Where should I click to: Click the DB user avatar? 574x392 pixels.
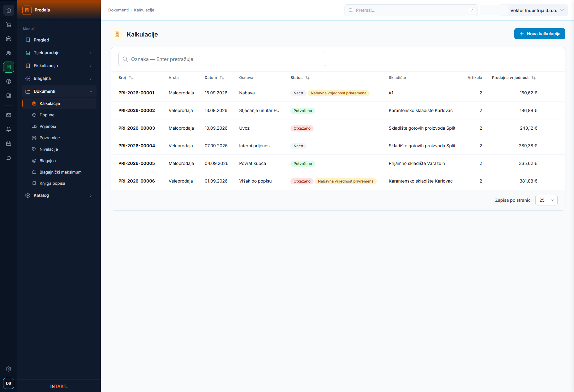point(9,383)
